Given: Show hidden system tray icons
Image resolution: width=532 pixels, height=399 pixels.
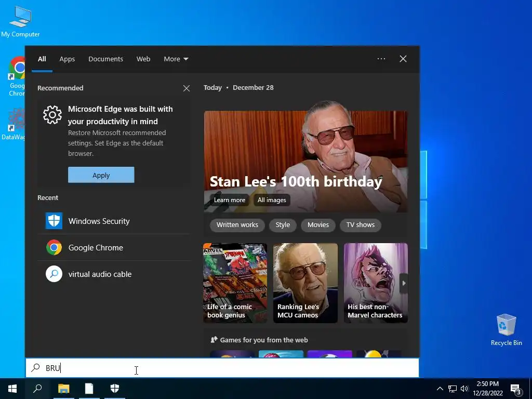Looking at the screenshot, I should coord(440,389).
